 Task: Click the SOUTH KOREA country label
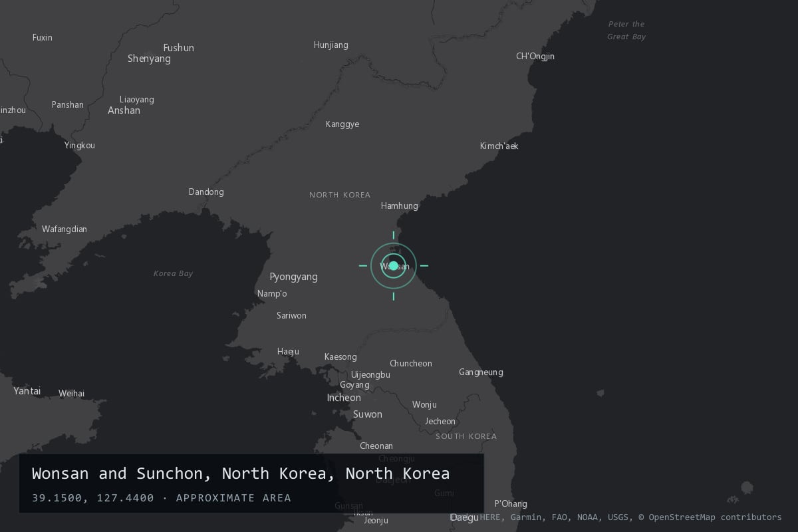click(466, 437)
